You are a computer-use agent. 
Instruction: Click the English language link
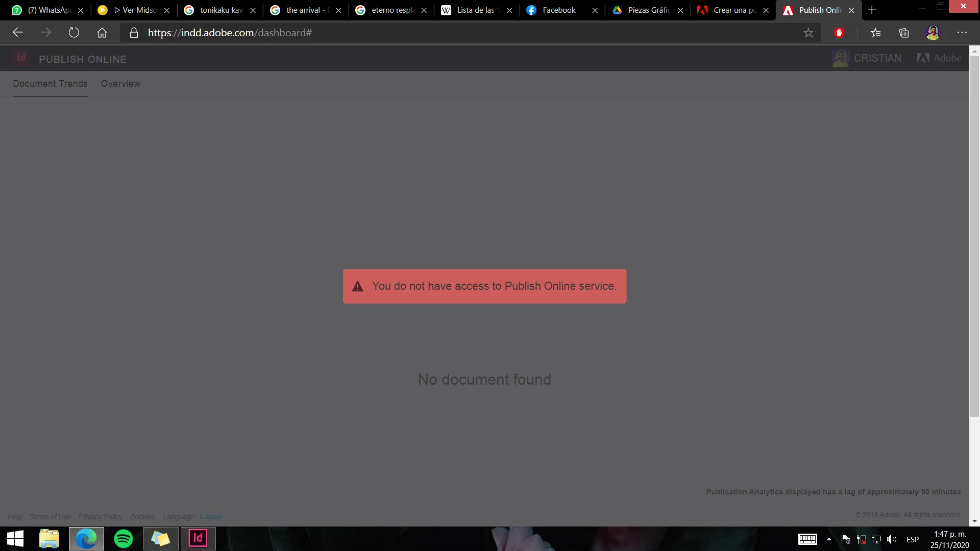211,517
